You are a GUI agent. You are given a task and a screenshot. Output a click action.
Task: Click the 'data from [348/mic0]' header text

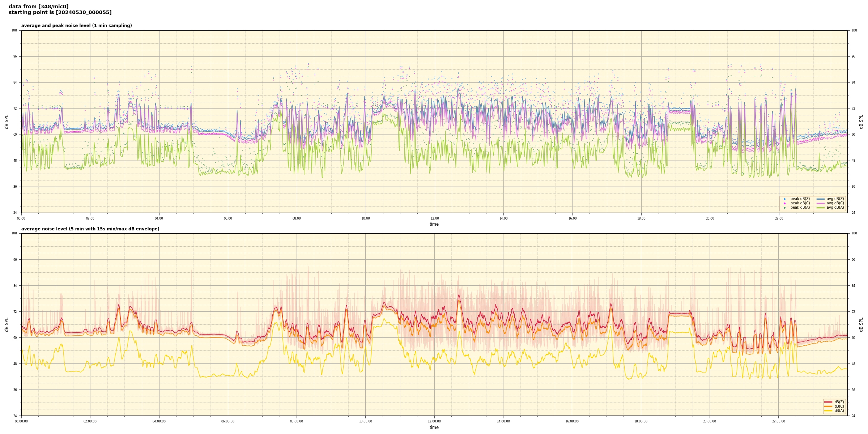(38, 7)
